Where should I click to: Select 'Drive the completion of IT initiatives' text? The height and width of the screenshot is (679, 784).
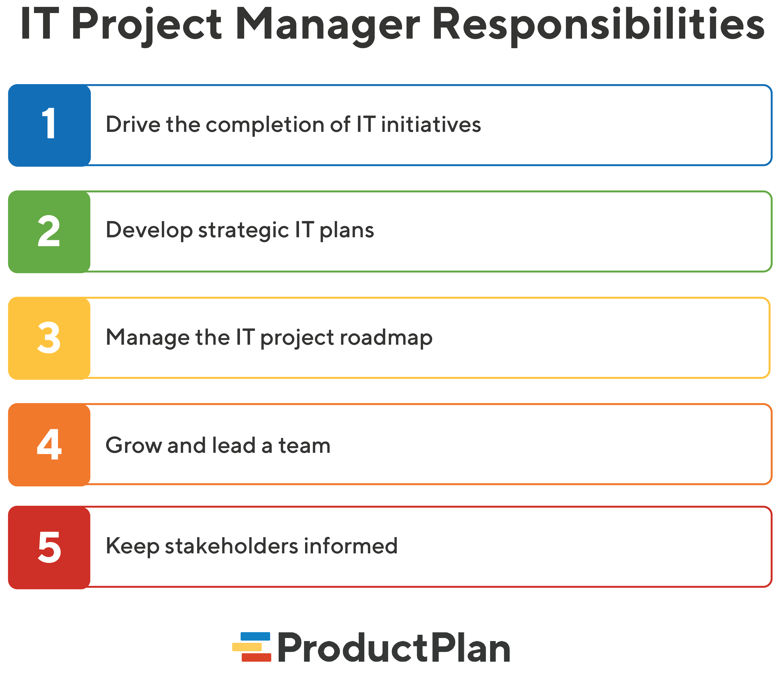pos(293,125)
